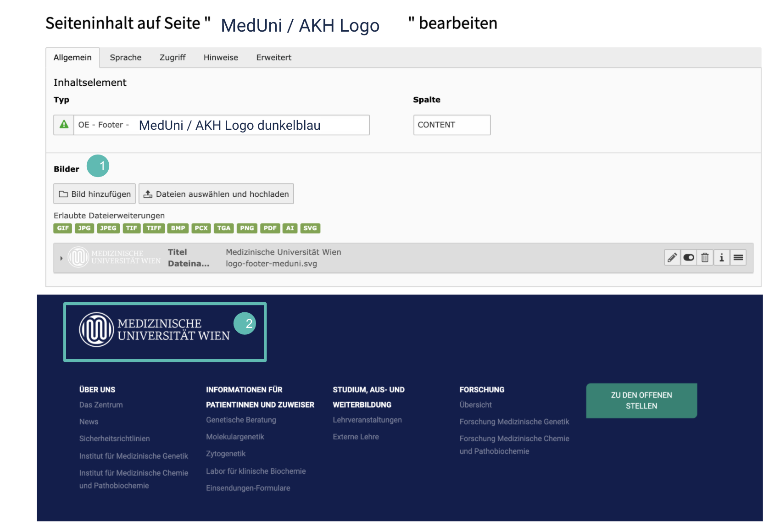Click Dateien auswählen und hochladen button
Image resolution: width=780 pixels, height=532 pixels.
click(216, 194)
